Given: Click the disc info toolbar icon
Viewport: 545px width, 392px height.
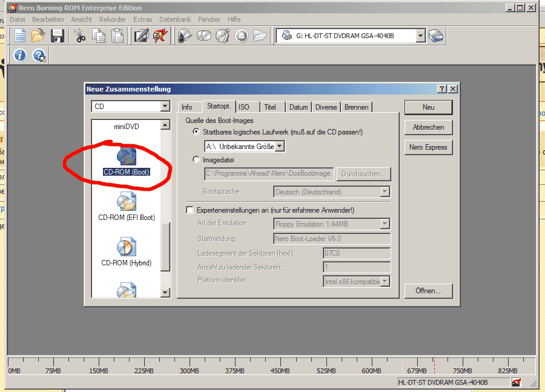Looking at the screenshot, I should pyautogui.click(x=185, y=36).
